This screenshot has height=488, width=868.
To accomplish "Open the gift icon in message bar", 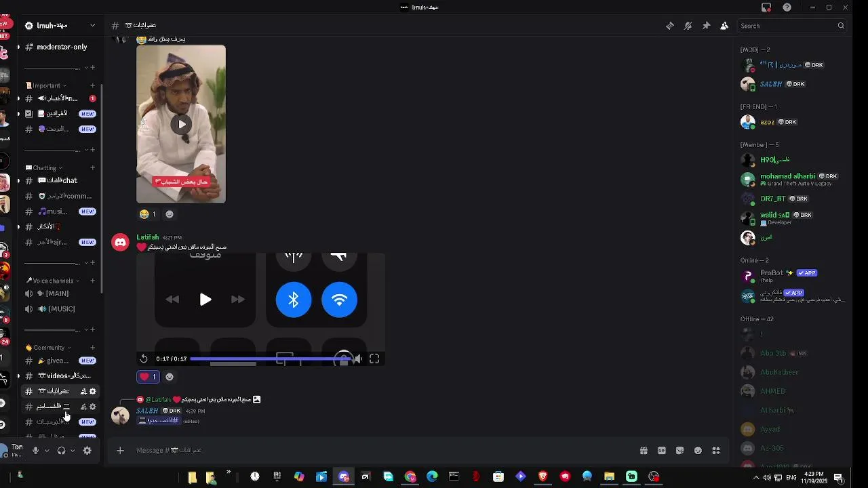I will pyautogui.click(x=644, y=451).
